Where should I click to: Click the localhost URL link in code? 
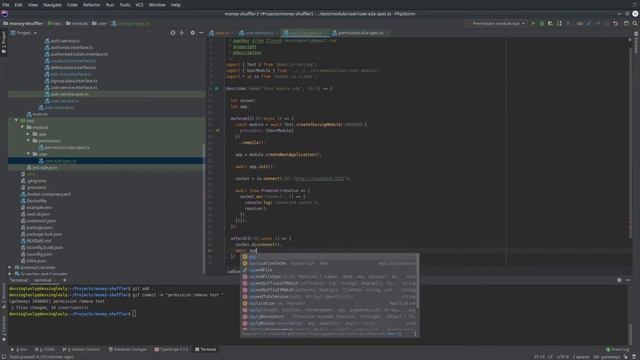(319, 178)
